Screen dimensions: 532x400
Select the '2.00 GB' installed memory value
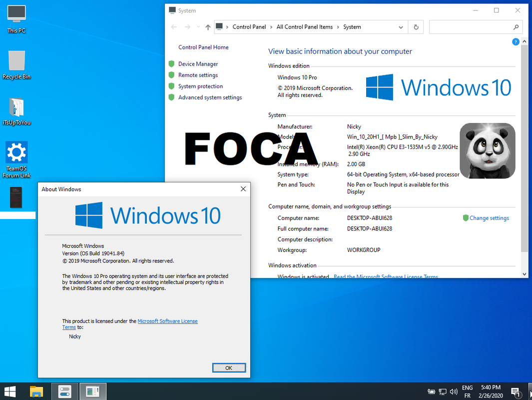(x=356, y=164)
